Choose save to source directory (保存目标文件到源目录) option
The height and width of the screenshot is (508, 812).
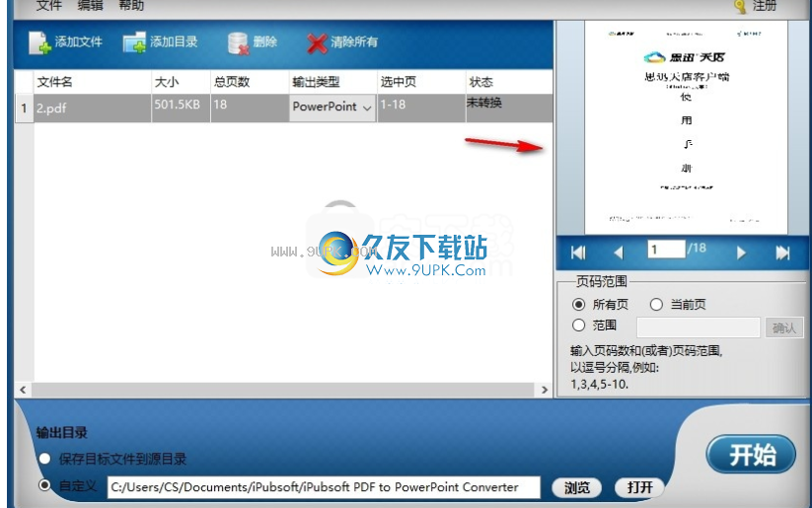tap(45, 459)
